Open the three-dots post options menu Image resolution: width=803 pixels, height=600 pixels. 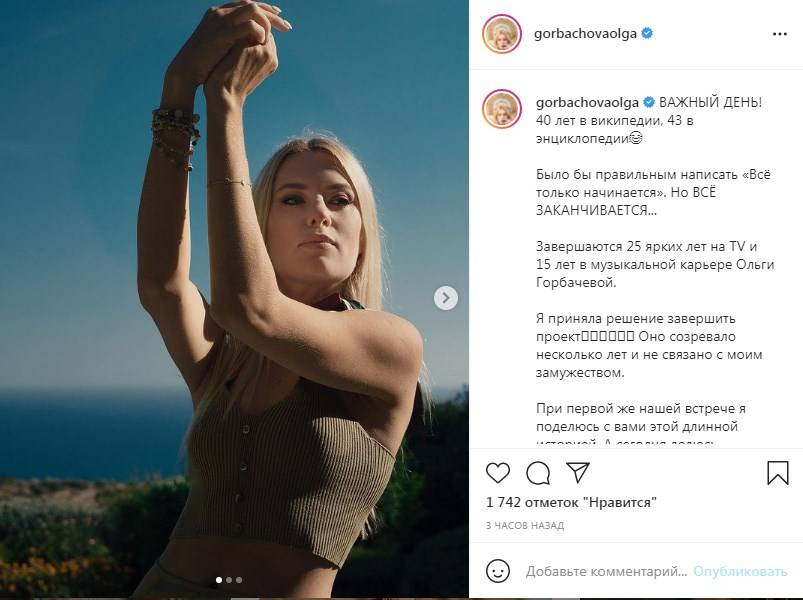tap(780, 34)
